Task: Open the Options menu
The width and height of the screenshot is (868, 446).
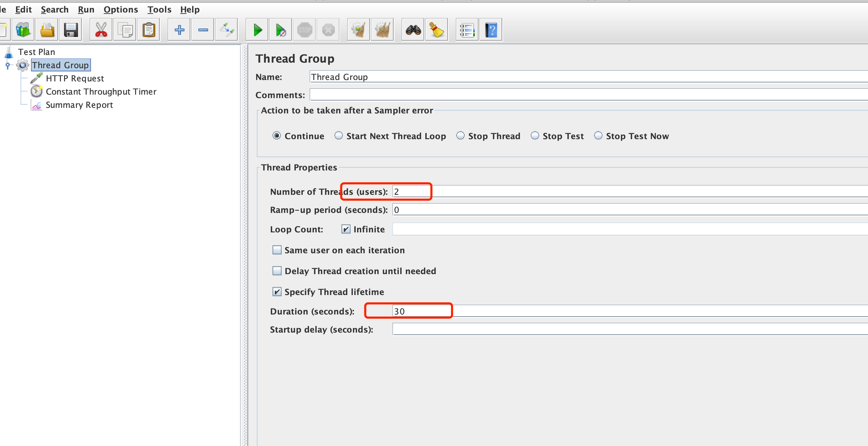Action: point(120,10)
